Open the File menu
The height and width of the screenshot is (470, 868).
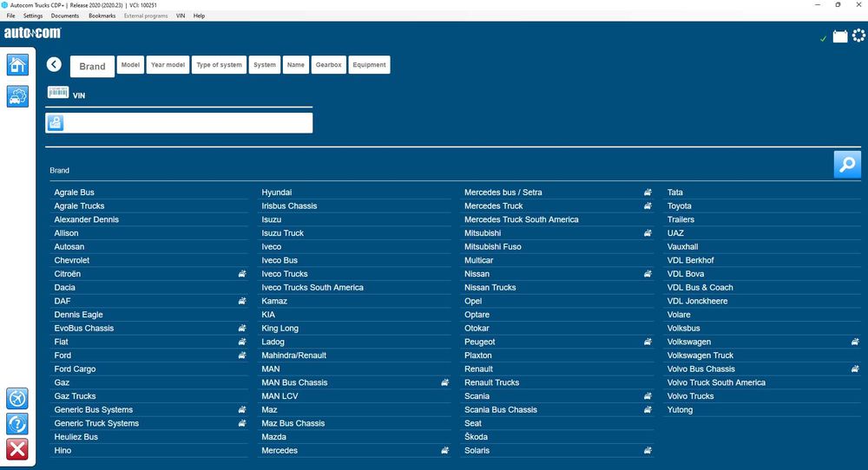click(x=10, y=16)
